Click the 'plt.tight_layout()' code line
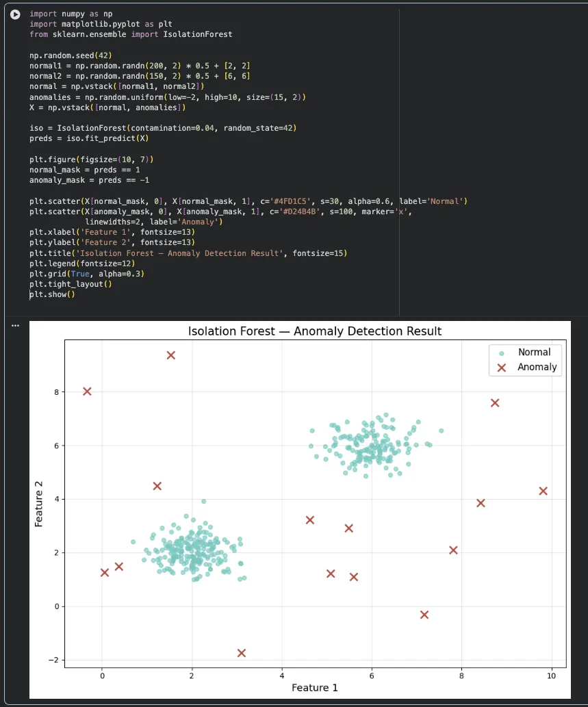This screenshot has width=588, height=707. click(71, 284)
